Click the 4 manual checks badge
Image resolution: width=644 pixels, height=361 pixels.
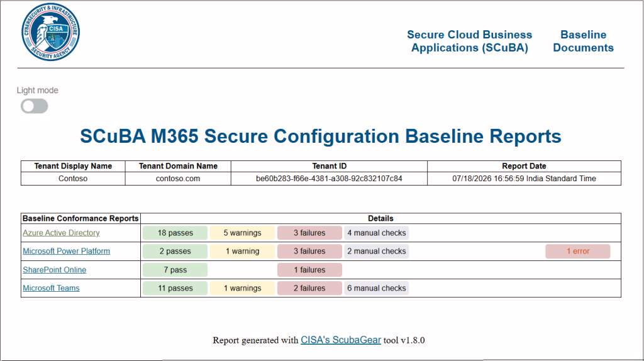pos(376,233)
